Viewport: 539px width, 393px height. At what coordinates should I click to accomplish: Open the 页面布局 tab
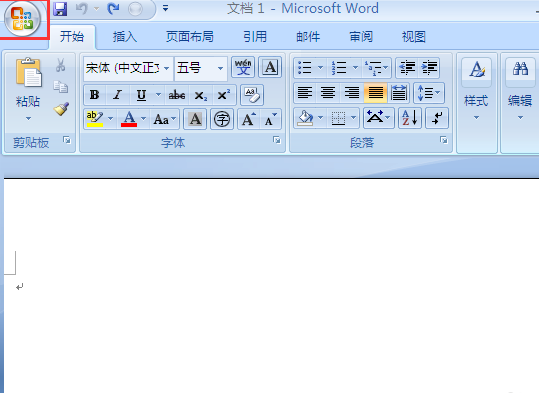coord(189,36)
